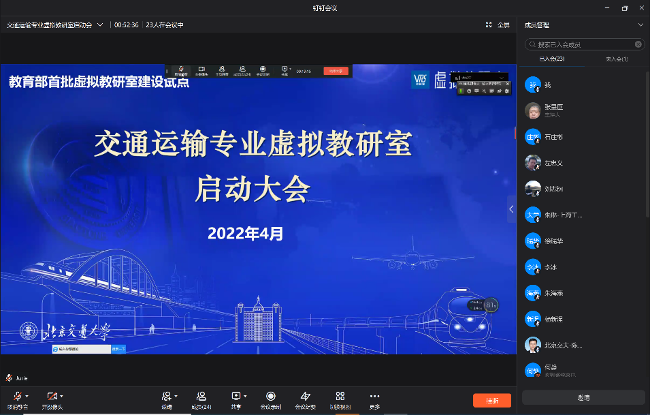Open the microphone options arrow

click(27, 396)
